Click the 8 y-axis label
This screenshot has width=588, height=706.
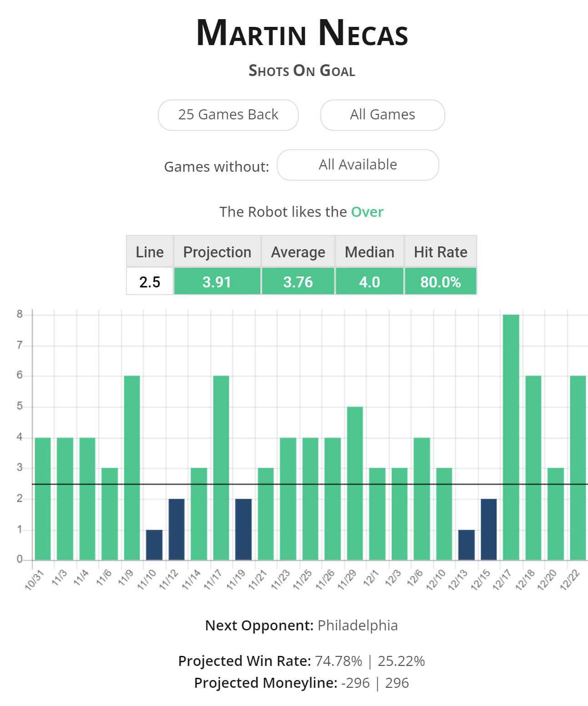20,314
